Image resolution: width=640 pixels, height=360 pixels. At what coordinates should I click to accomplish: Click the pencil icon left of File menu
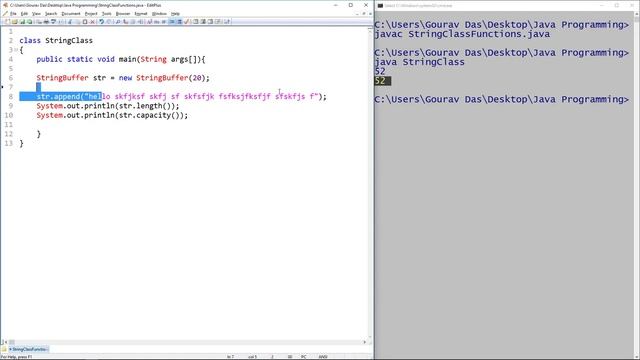pyautogui.click(x=5, y=13)
